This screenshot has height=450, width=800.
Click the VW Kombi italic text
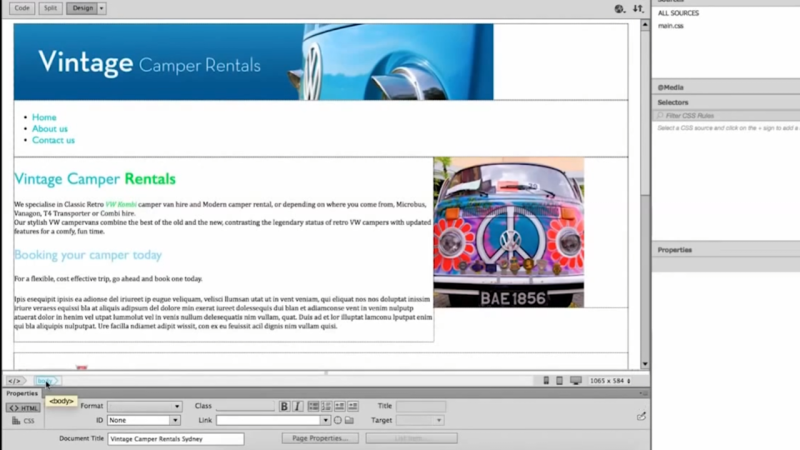pos(121,204)
